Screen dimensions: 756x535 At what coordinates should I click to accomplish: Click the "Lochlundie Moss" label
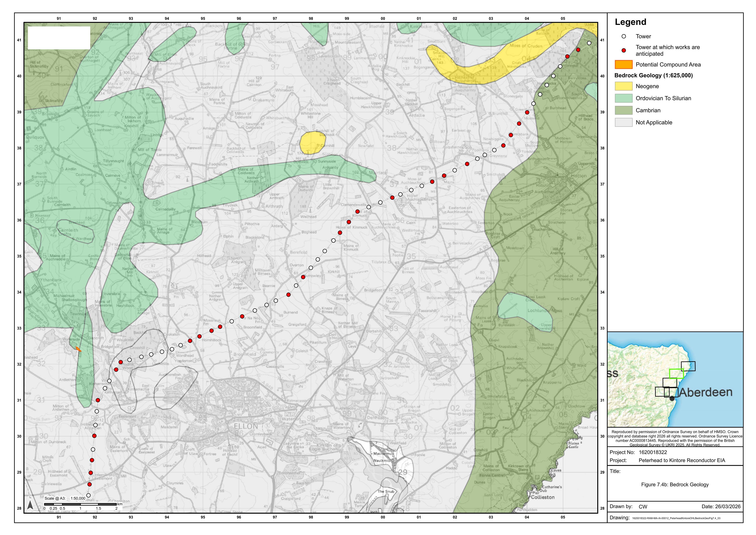coord(545,311)
